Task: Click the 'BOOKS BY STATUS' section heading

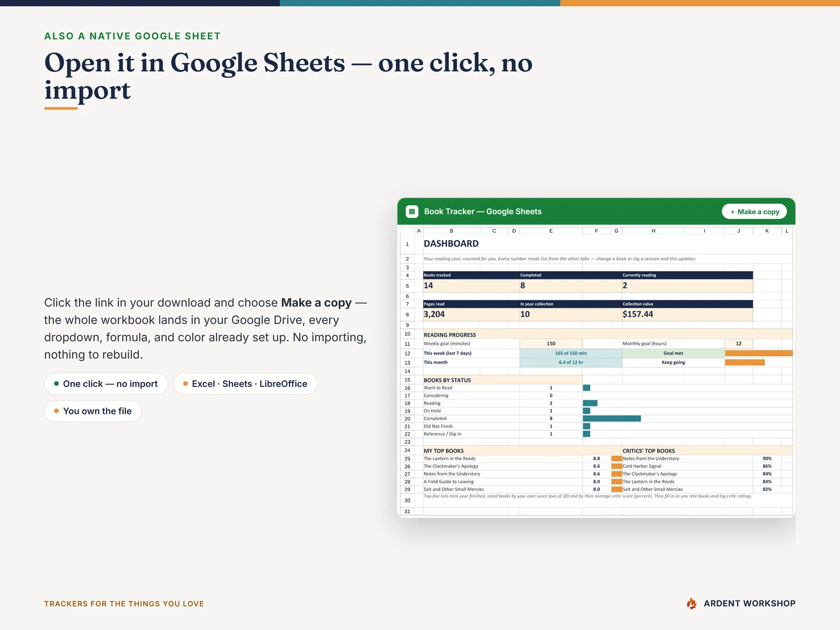Action: [x=447, y=380]
